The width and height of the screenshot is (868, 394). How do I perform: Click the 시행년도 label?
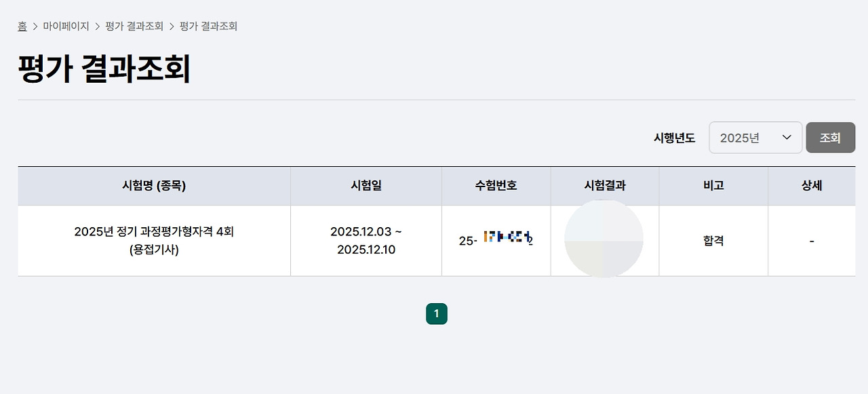674,138
